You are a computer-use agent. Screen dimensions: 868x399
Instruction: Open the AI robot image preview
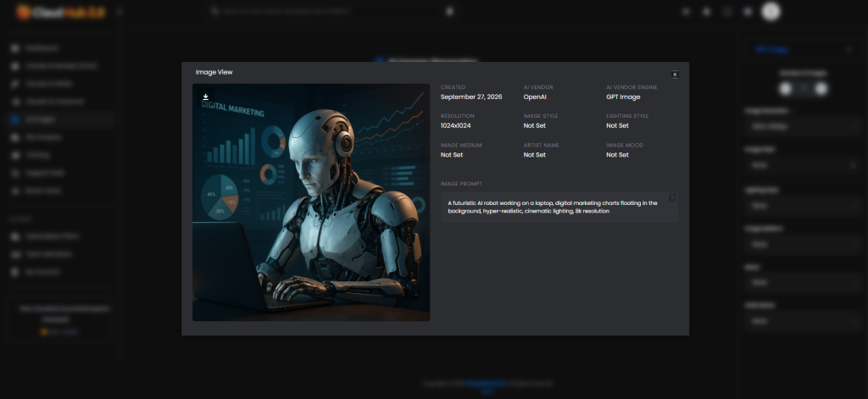[x=311, y=202]
